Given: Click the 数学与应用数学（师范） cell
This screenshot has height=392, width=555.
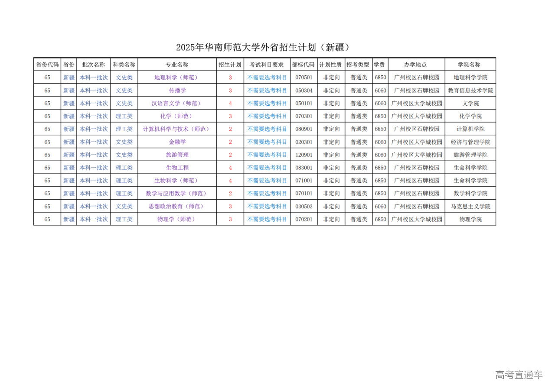Looking at the screenshot, I should click(177, 194).
